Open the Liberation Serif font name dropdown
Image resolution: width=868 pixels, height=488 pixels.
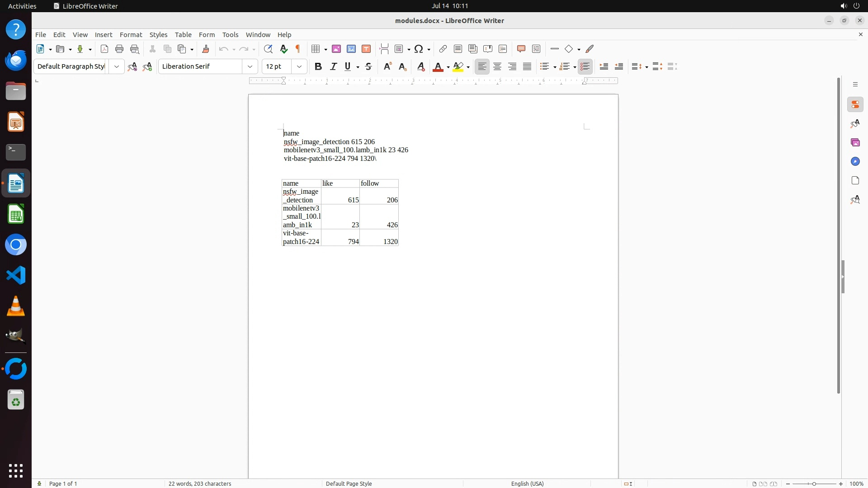point(250,66)
